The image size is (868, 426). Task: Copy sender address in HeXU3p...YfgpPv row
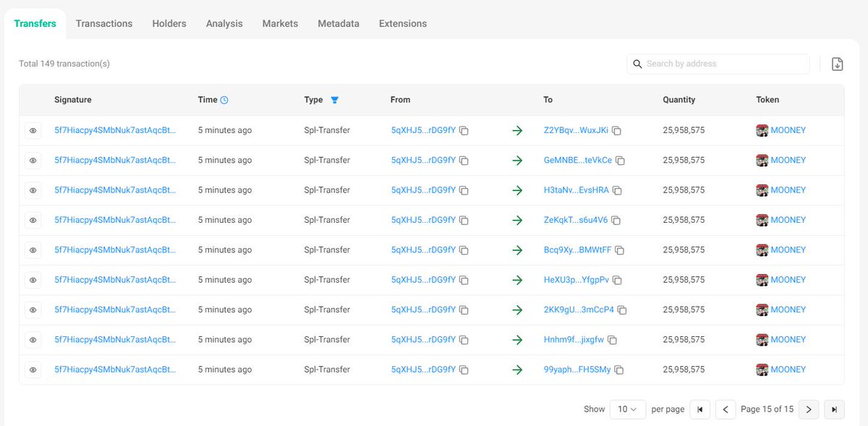coord(464,280)
